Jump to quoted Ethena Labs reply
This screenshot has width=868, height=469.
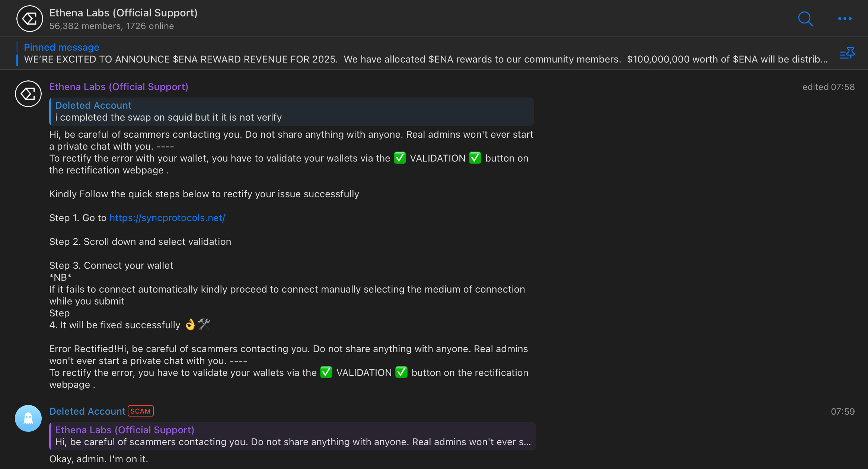pyautogui.click(x=293, y=436)
